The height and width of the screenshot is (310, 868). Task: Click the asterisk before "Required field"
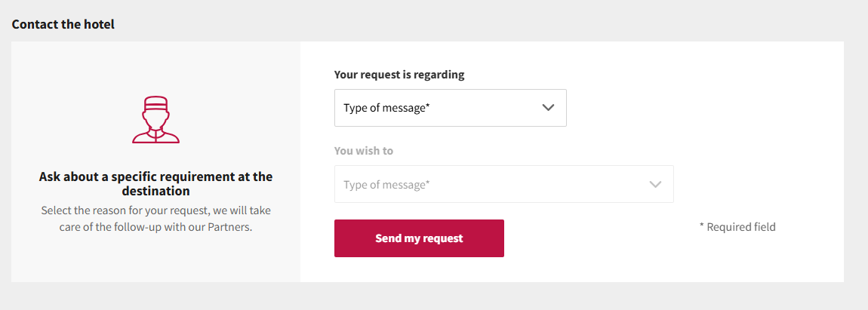pyautogui.click(x=702, y=226)
